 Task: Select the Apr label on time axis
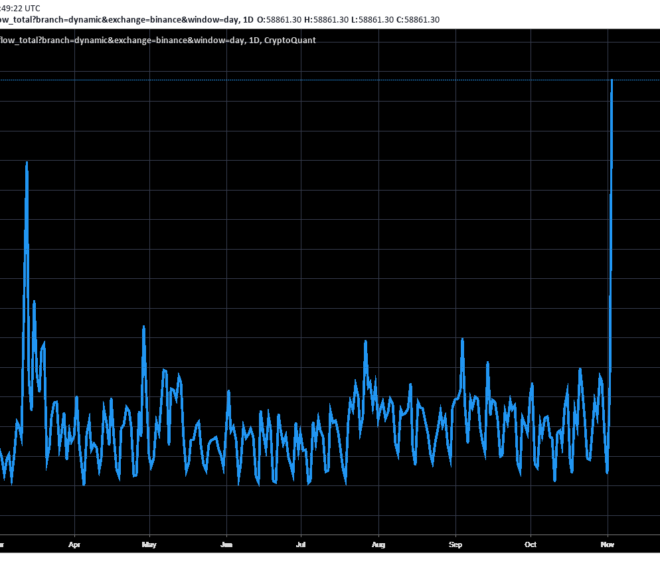click(74, 545)
